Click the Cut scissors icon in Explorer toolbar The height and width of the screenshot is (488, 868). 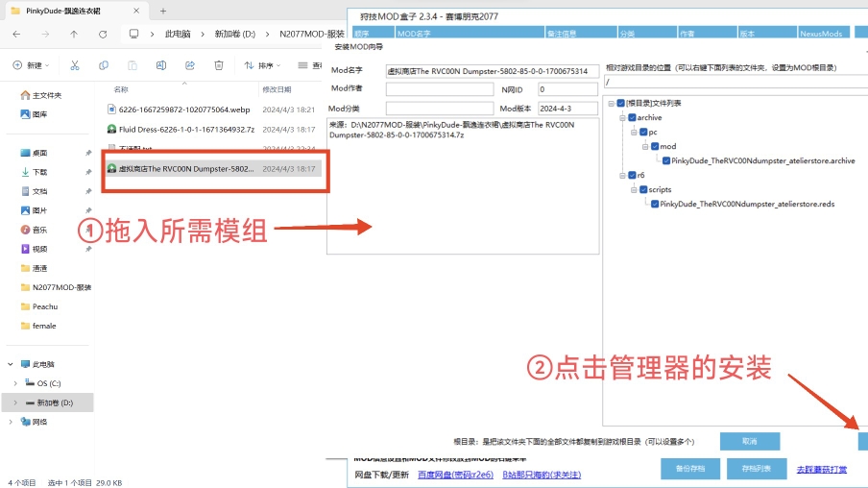point(74,65)
